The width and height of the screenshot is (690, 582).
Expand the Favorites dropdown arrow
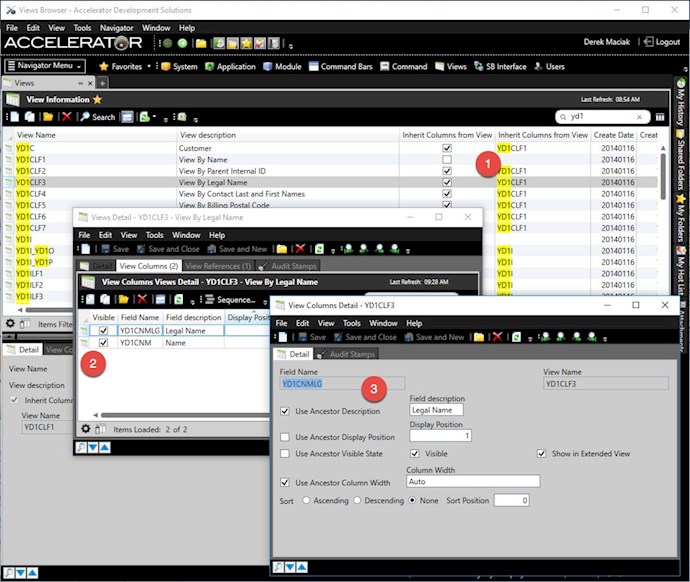(x=149, y=66)
